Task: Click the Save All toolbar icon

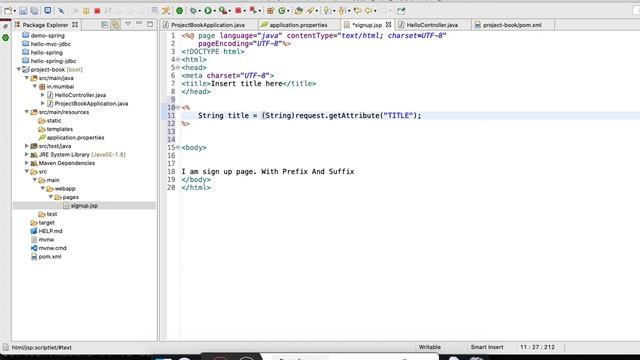Action: point(34,11)
